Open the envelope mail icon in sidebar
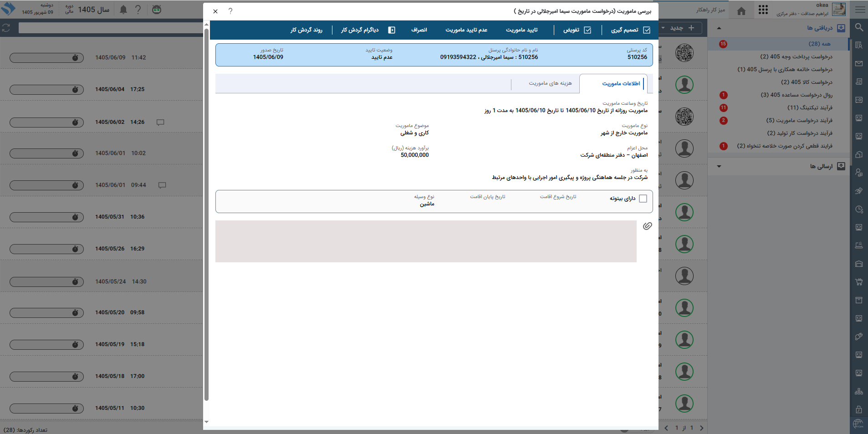 (859, 64)
